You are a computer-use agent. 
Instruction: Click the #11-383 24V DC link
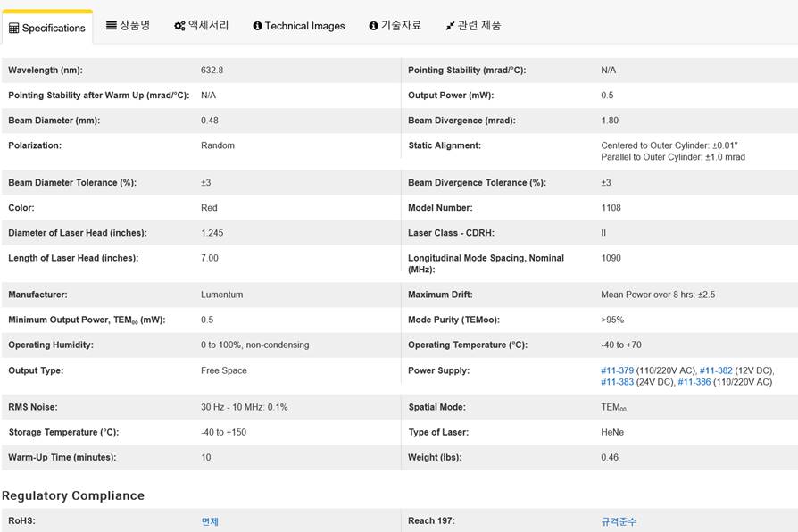pos(617,382)
